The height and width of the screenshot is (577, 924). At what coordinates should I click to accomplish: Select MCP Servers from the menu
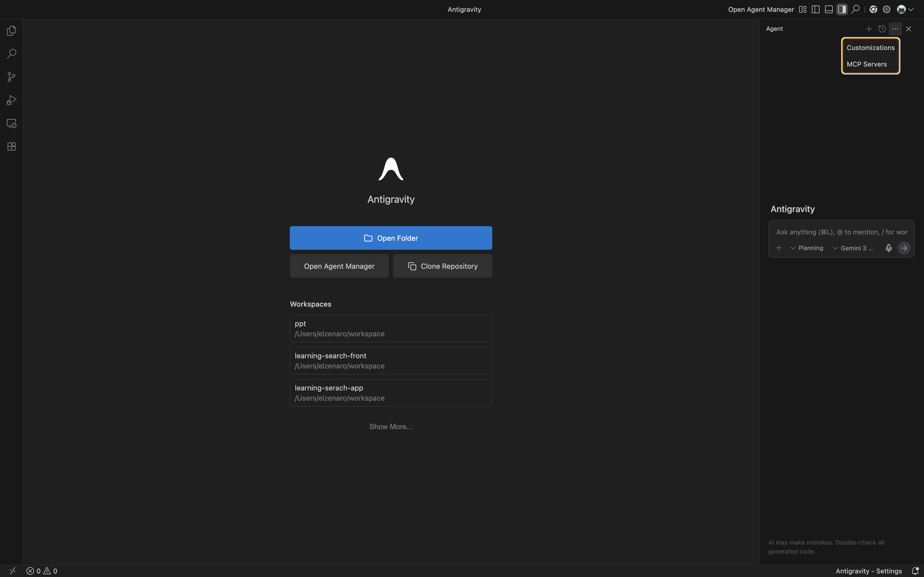point(867,64)
